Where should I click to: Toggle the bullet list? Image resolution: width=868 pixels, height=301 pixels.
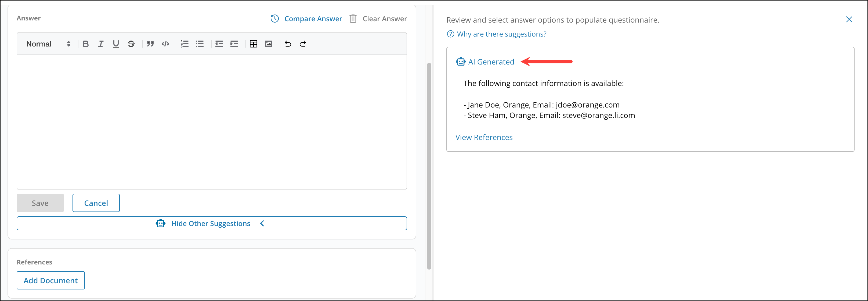tap(200, 44)
